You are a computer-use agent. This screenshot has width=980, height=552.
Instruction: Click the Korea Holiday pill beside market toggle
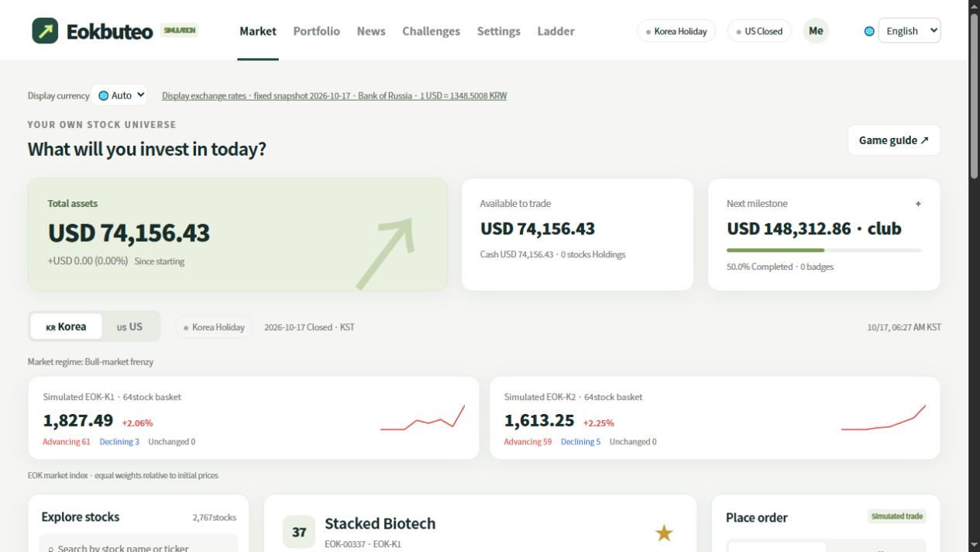click(214, 327)
